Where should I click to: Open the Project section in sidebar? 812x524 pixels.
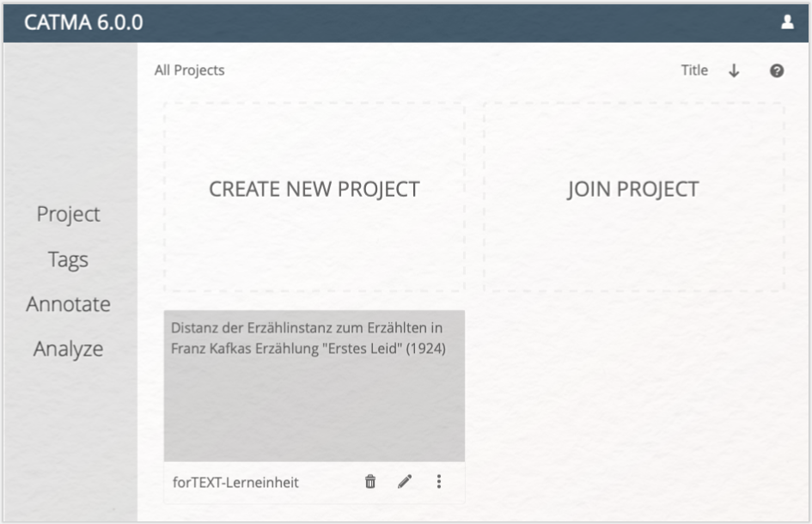point(69,214)
